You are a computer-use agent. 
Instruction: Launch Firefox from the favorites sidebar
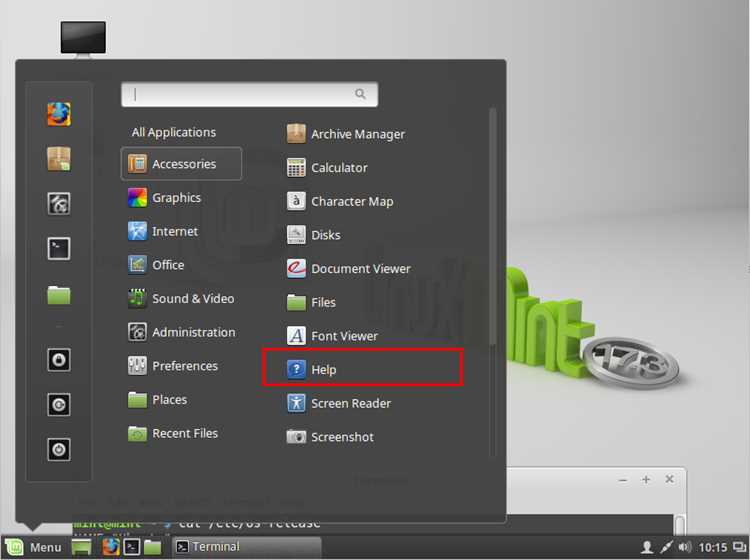59,114
